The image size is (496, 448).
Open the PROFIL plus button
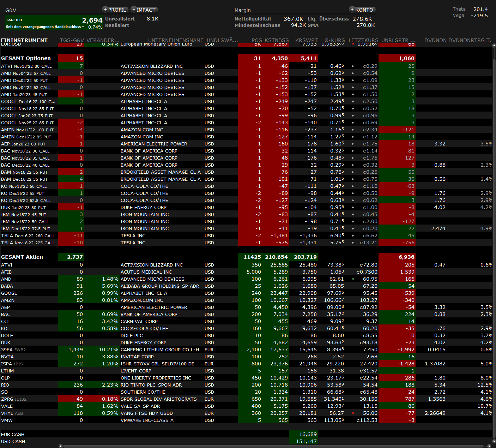(x=115, y=10)
